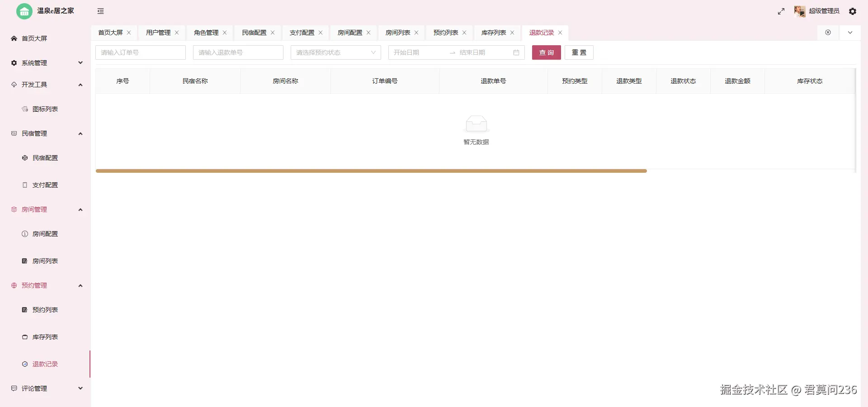Click the 查询 search button
The height and width of the screenshot is (407, 868).
[x=546, y=52]
